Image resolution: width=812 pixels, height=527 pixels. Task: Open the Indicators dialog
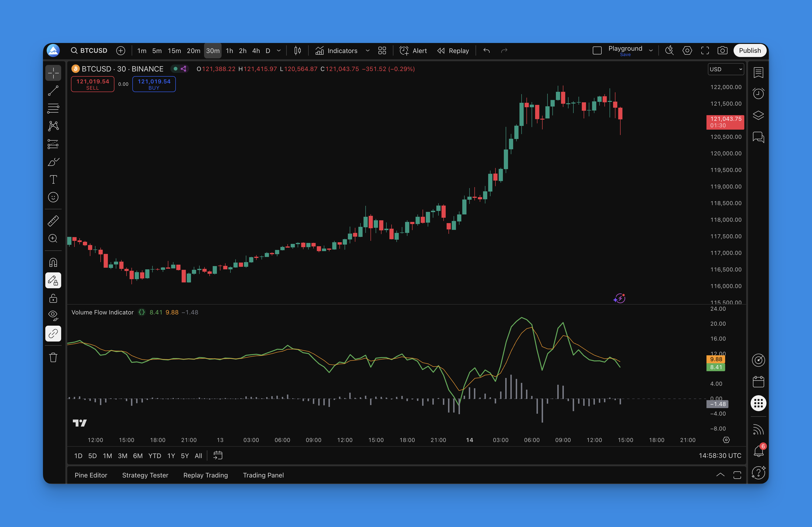[x=336, y=50]
